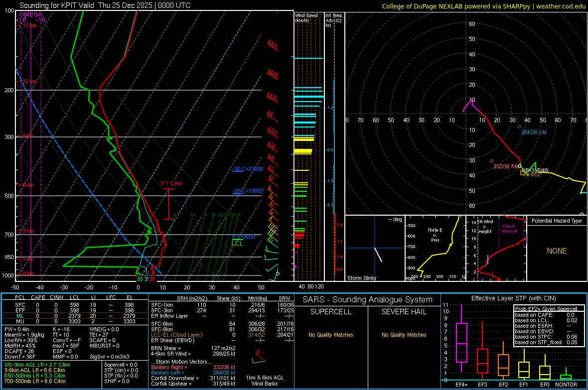Click the 'LowRH = 39%' value
Screen dimensions: 588x390
point(20,340)
